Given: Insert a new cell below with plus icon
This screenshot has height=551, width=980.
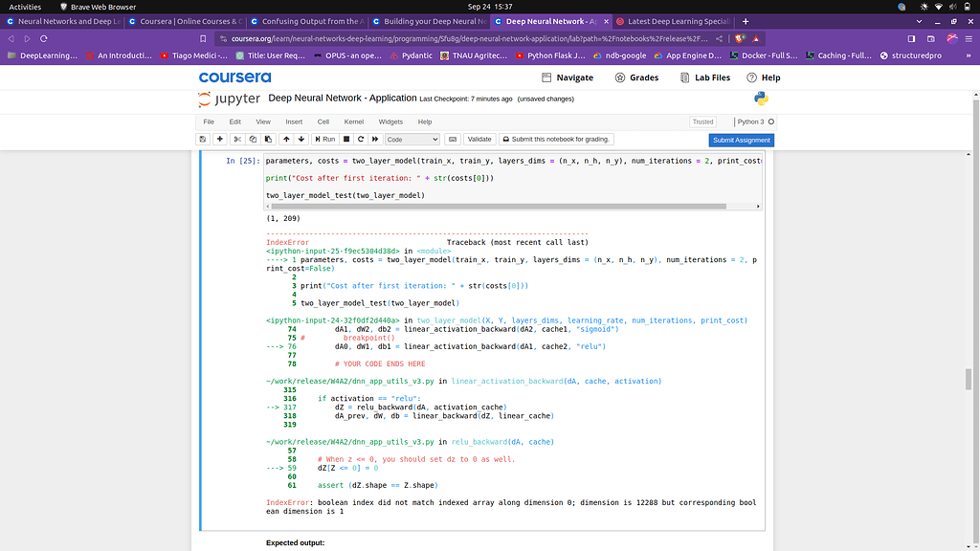Looking at the screenshot, I should 220,140.
